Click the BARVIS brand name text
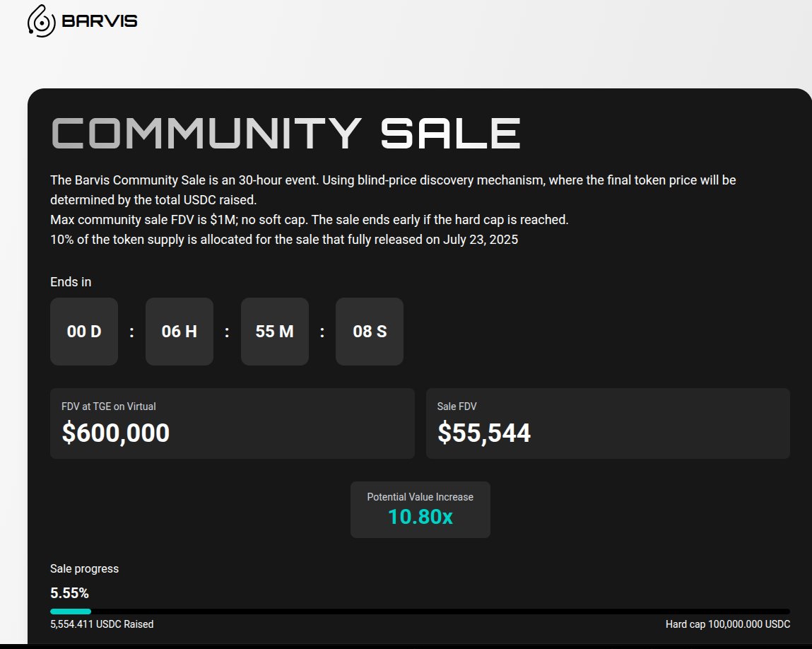Screen dimensions: 812x649 click(100, 21)
